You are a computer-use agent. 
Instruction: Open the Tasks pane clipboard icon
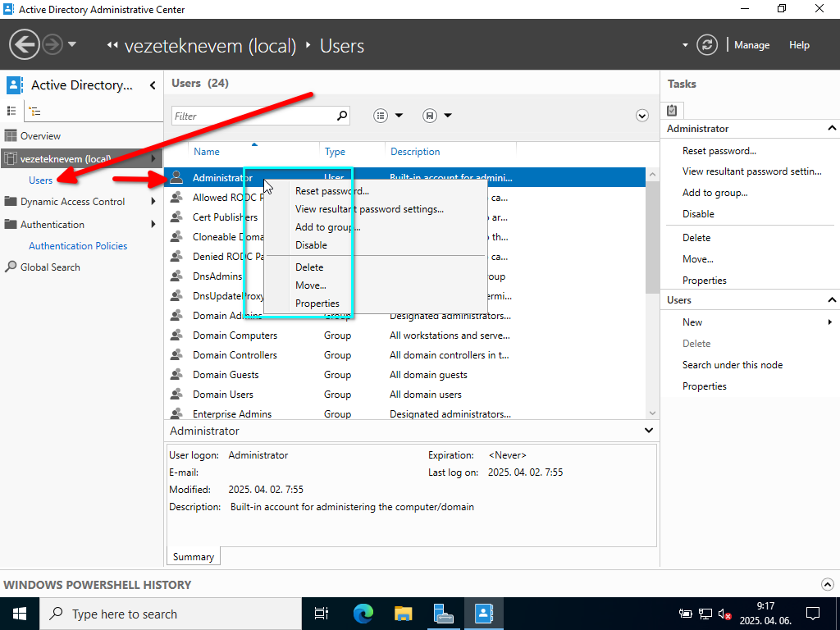(x=672, y=110)
